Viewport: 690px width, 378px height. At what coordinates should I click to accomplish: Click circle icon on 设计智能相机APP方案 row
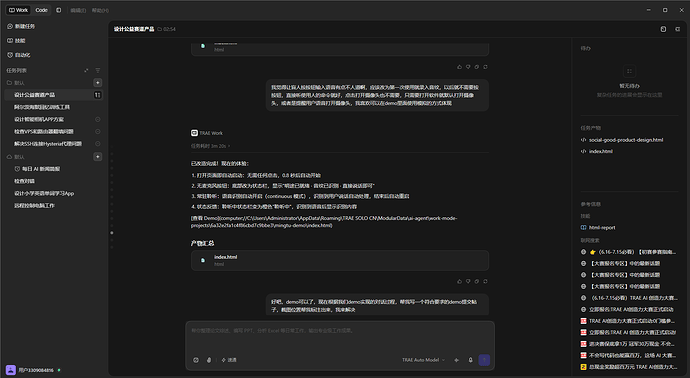tap(98, 119)
